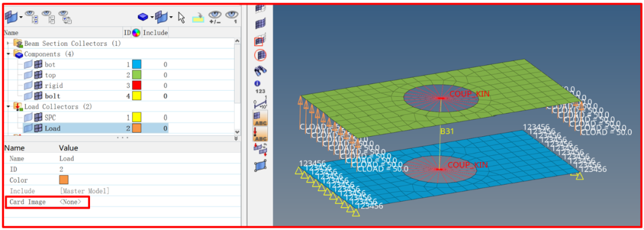Expand the Beam Section Collectors folder

[8, 43]
